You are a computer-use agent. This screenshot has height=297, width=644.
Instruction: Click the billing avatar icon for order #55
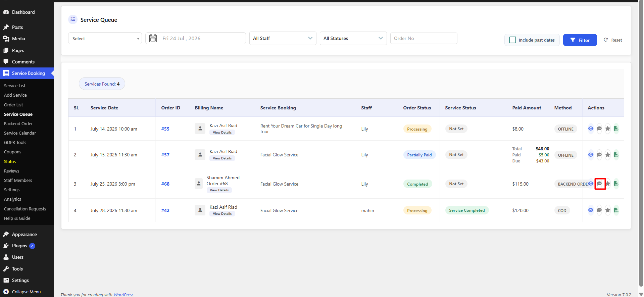point(200,129)
